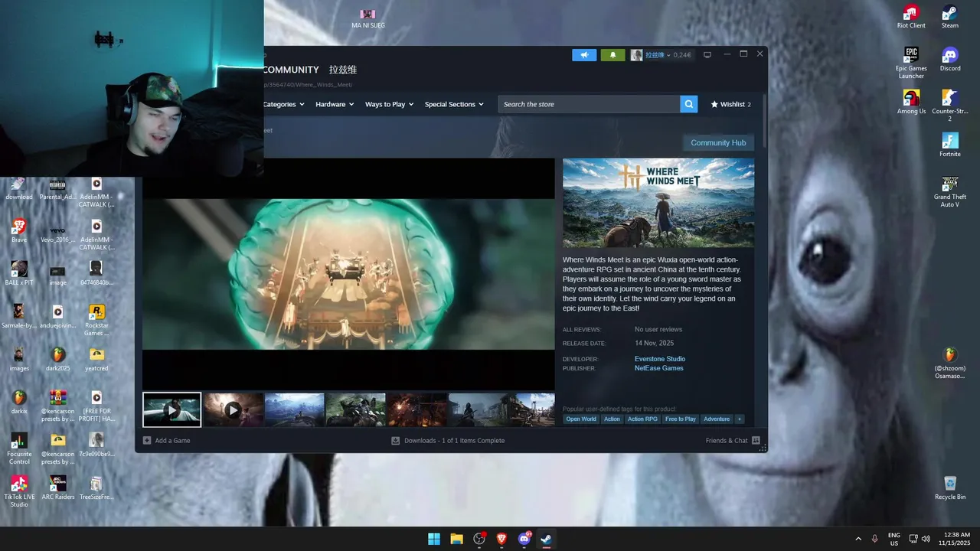Screen dimensions: 980x551
Task: Open Steam announcements megaphone button
Action: (584, 55)
